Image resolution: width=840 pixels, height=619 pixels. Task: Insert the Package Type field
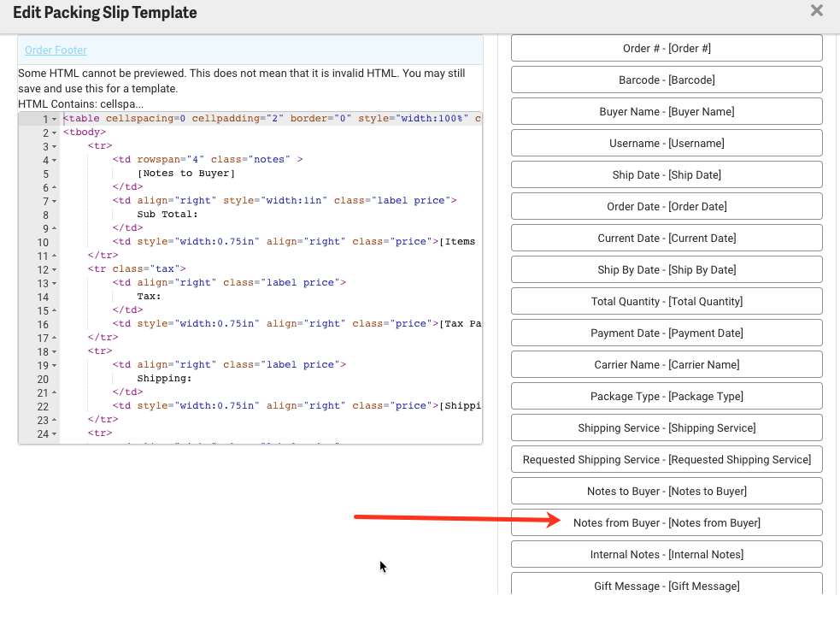[x=666, y=396]
